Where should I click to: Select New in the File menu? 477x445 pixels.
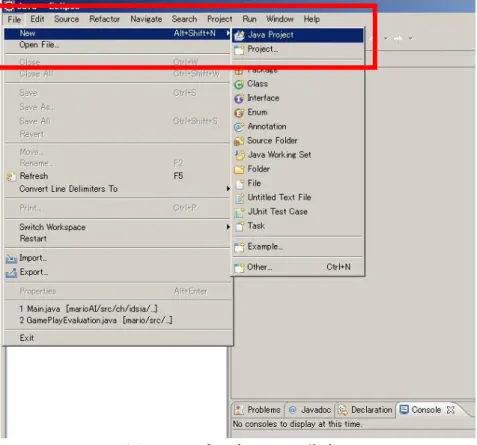117,33
